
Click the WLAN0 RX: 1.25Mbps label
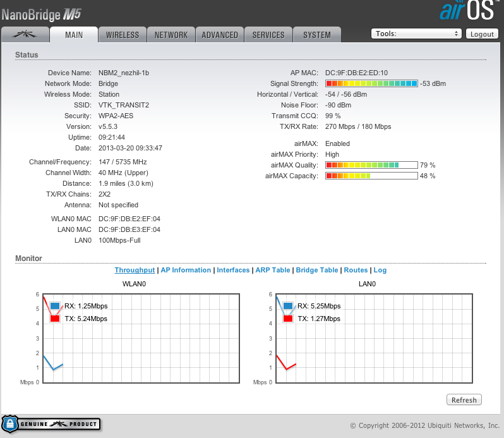tap(86, 306)
